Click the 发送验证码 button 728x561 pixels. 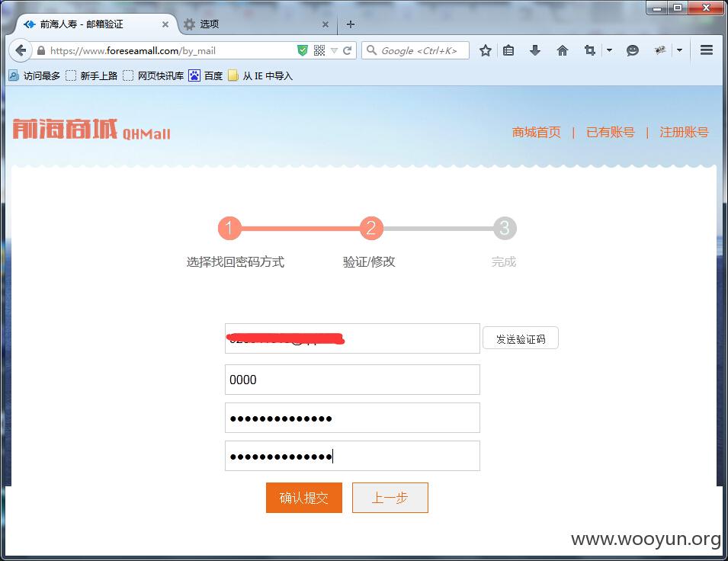click(521, 338)
